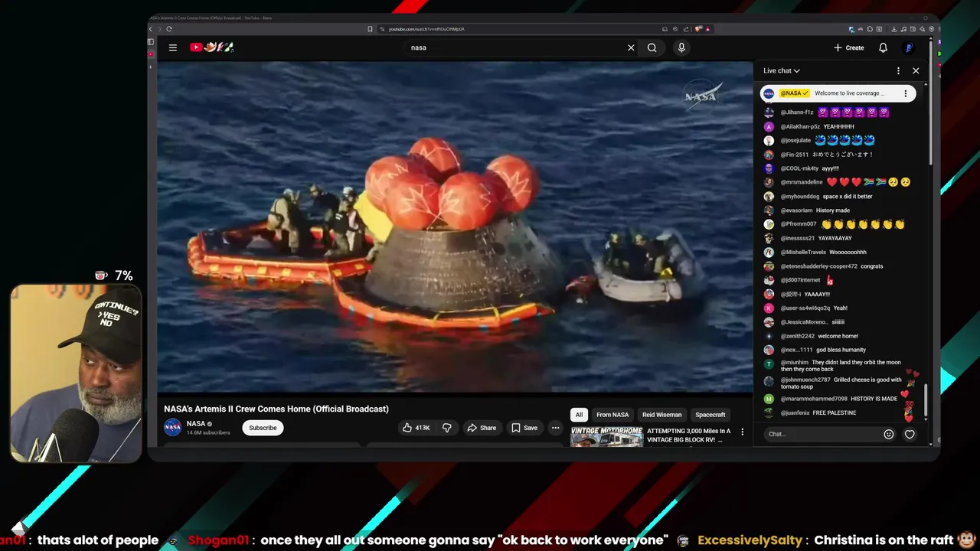Go back in the browser

pos(152,29)
